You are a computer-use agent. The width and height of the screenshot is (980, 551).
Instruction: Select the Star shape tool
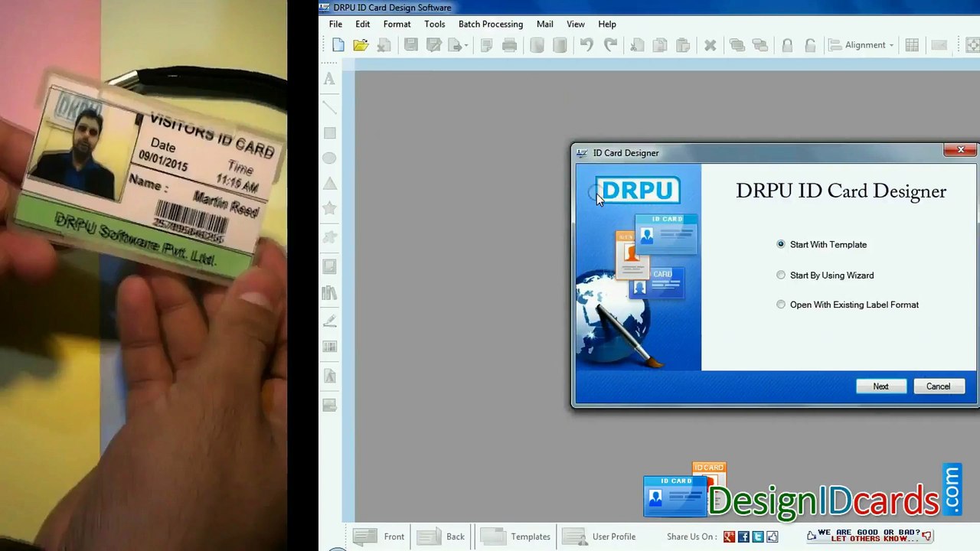coord(329,208)
